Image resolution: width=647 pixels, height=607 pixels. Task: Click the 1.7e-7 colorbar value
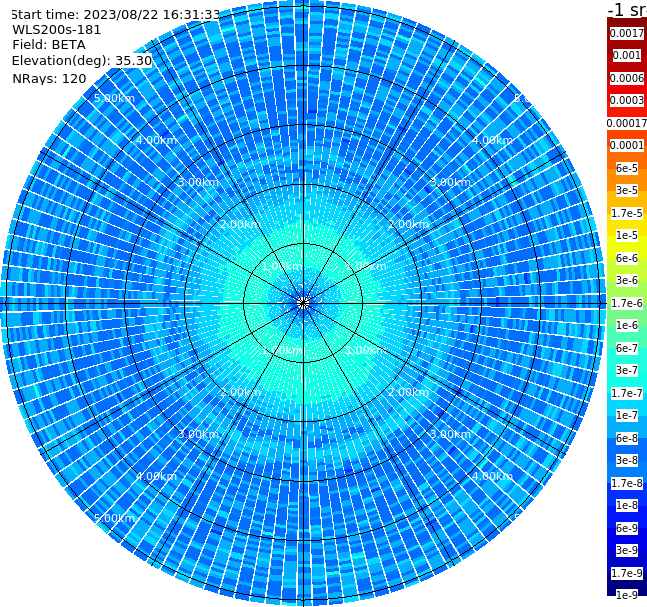pyautogui.click(x=627, y=393)
